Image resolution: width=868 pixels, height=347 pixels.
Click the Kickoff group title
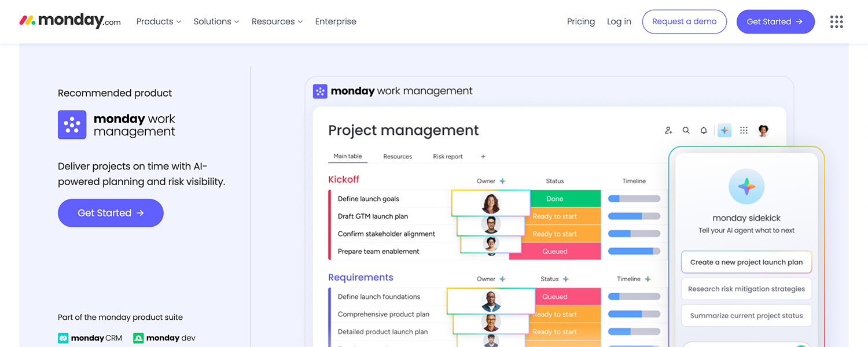coord(344,179)
